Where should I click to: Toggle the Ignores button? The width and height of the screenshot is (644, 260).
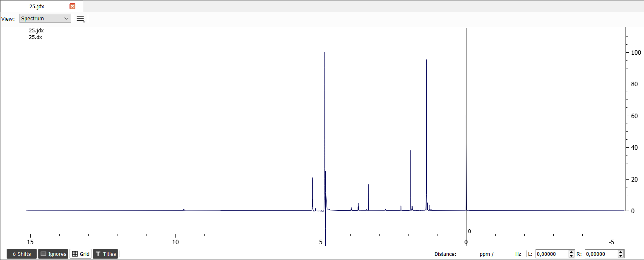(x=53, y=254)
